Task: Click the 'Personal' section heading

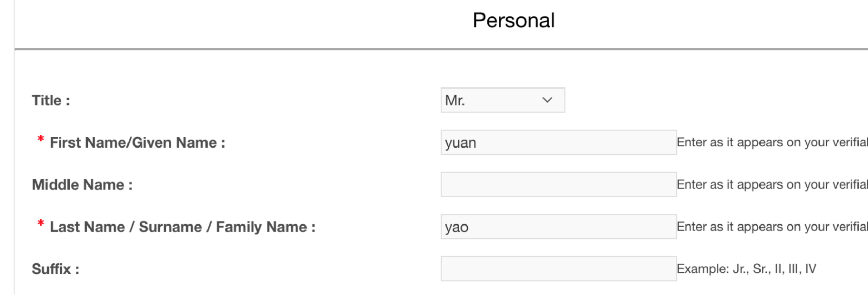Action: pyautogui.click(x=513, y=20)
